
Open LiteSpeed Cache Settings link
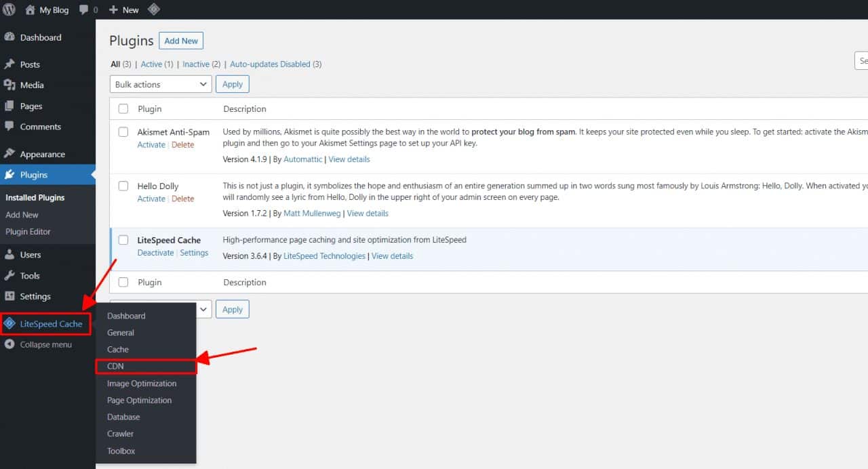click(194, 253)
